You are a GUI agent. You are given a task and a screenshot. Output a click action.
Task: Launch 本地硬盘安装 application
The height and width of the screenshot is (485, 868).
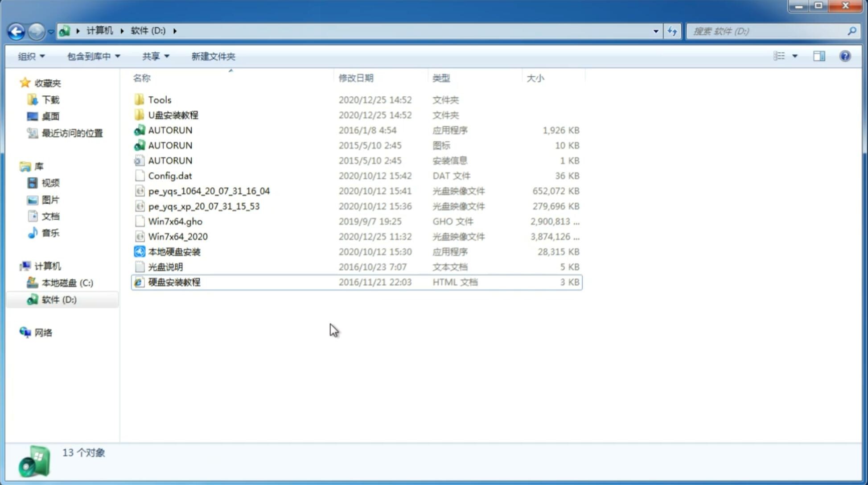(x=173, y=251)
